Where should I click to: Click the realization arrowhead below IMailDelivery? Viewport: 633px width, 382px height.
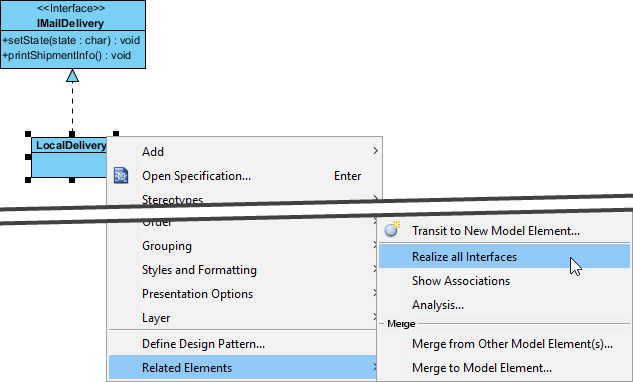click(73, 76)
